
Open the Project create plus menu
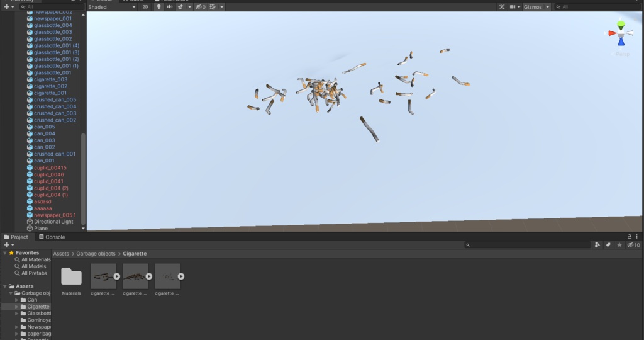point(9,245)
